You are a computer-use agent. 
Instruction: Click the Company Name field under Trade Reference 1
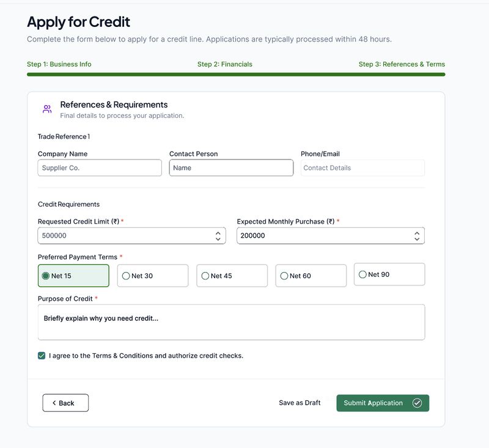100,167
